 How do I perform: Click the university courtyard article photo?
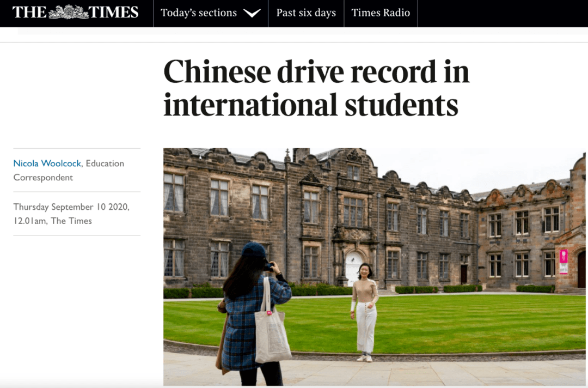coord(374,267)
